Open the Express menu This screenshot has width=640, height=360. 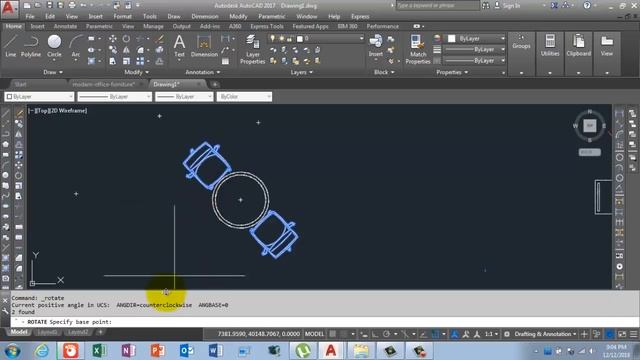pos(360,16)
